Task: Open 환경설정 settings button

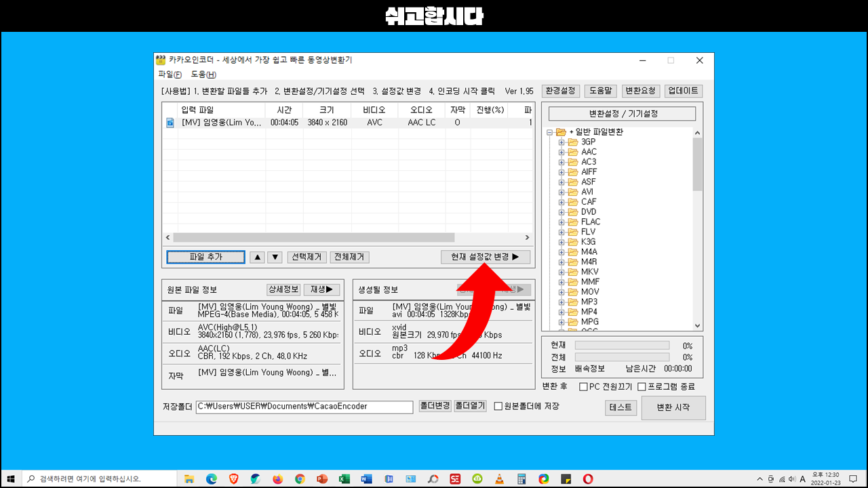Action: tap(560, 91)
